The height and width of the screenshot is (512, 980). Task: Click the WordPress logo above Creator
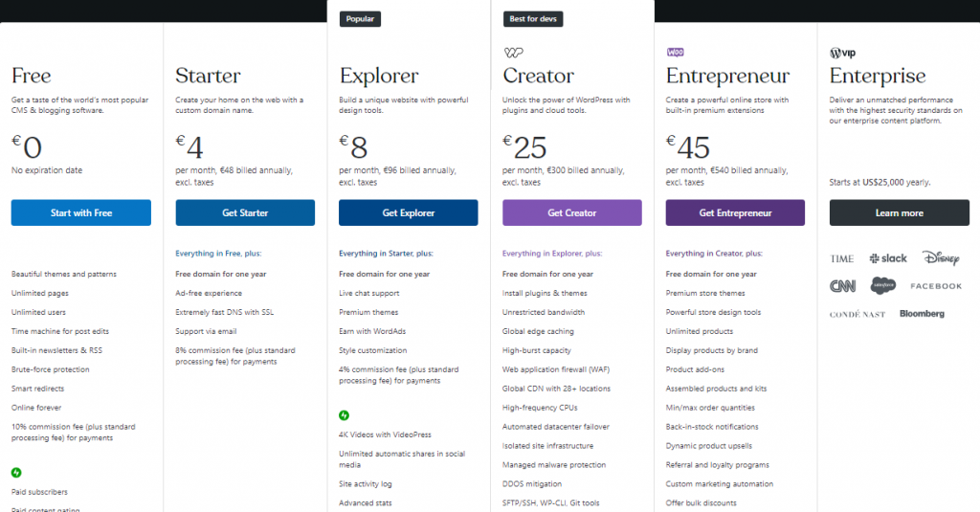coord(513,53)
